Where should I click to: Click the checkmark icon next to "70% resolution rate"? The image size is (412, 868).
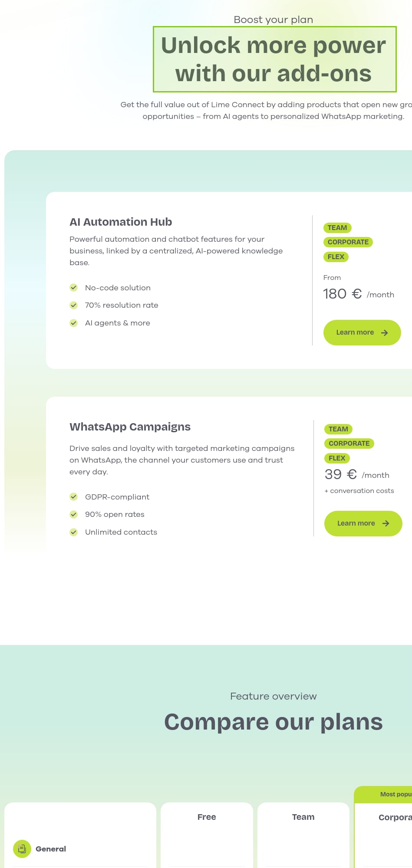point(74,305)
